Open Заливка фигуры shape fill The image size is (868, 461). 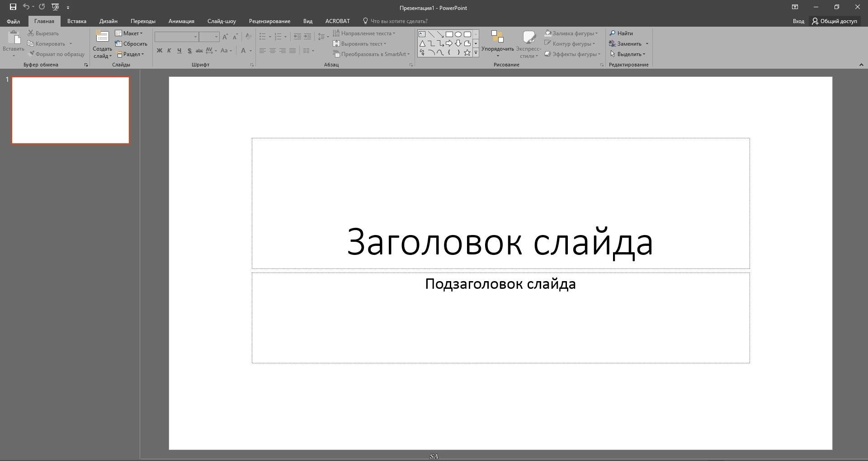pyautogui.click(x=571, y=33)
